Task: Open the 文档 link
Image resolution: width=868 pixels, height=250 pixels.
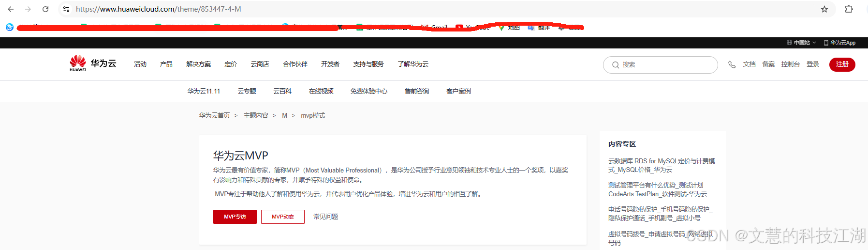Action: [x=750, y=64]
